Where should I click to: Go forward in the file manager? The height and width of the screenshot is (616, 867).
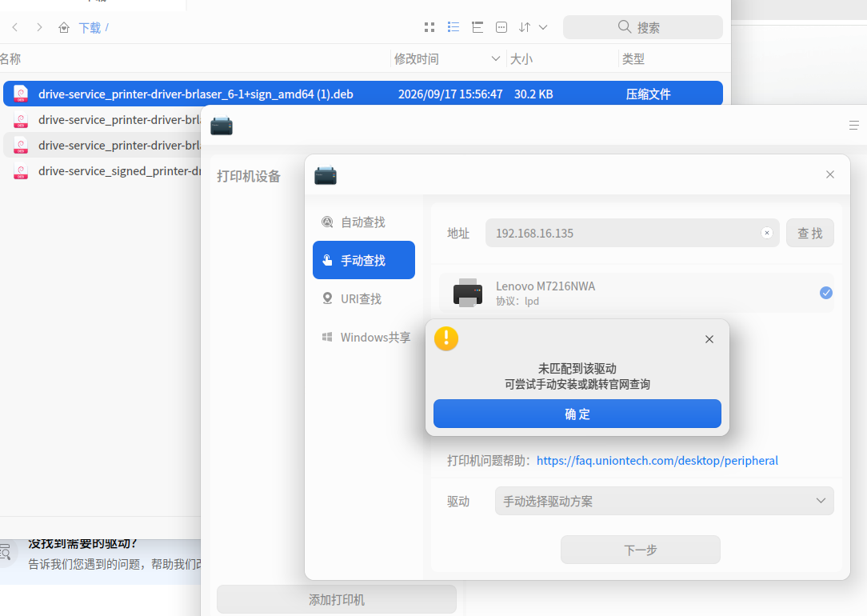tap(39, 27)
